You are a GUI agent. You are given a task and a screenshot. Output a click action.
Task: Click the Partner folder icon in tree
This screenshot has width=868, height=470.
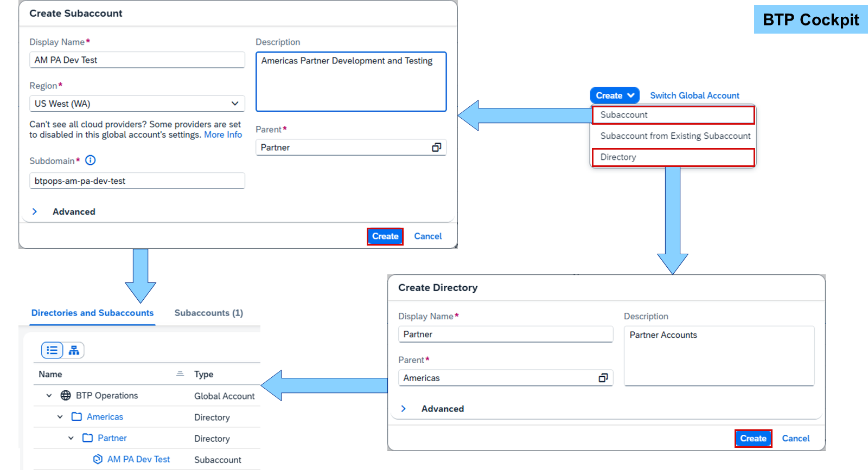tap(87, 437)
